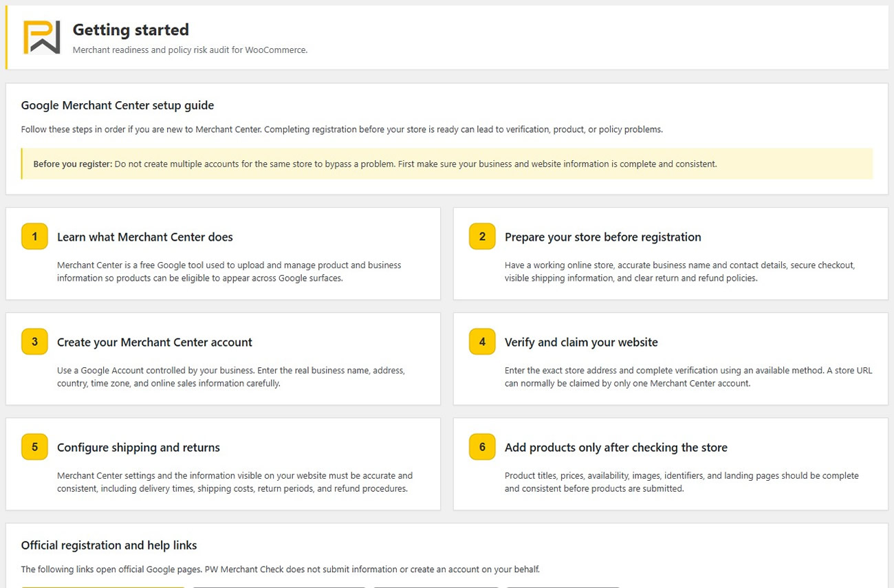
Task: Click the store URL claim description text
Action: click(x=688, y=377)
